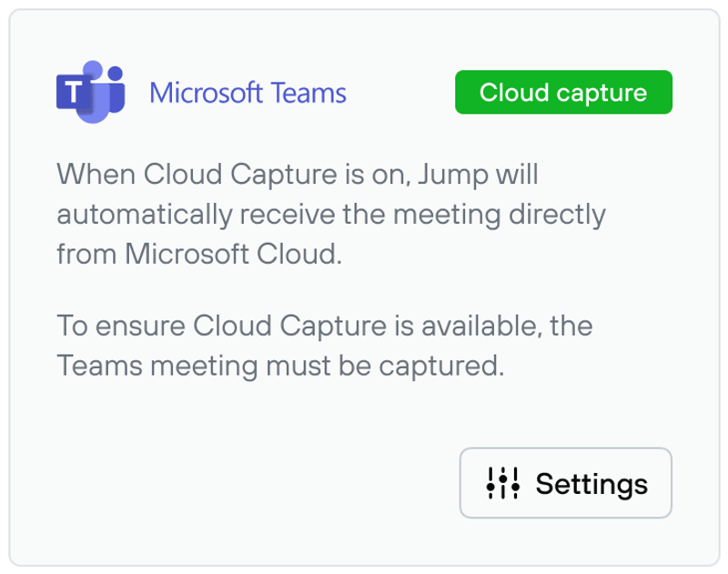This screenshot has height=574, width=728.
Task: Click the word Settings on the button
Action: tap(591, 484)
